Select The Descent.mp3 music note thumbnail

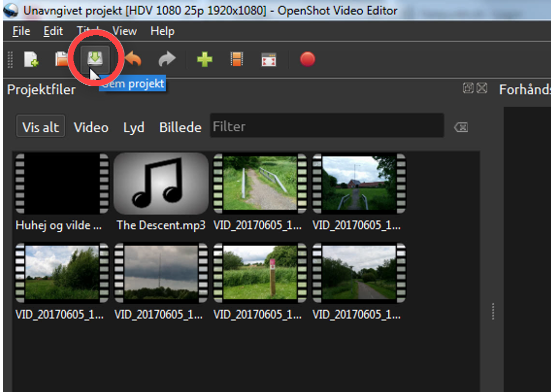tap(161, 183)
